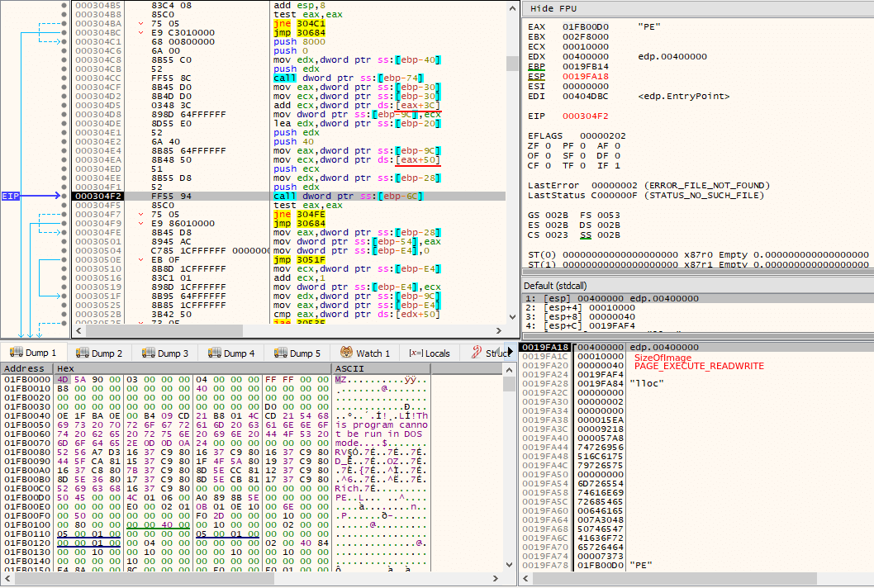Screen dimensions: 874x588
Task: Click the Dump 1 tab icon
Action: (x=17, y=353)
